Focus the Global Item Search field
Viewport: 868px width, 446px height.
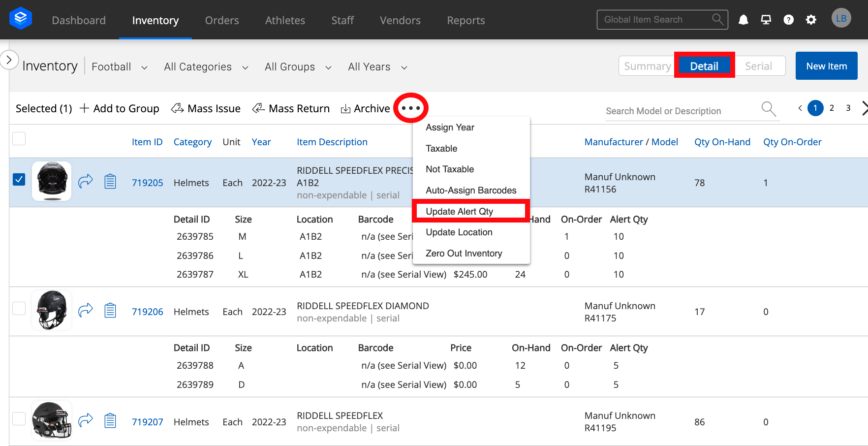[x=662, y=20]
